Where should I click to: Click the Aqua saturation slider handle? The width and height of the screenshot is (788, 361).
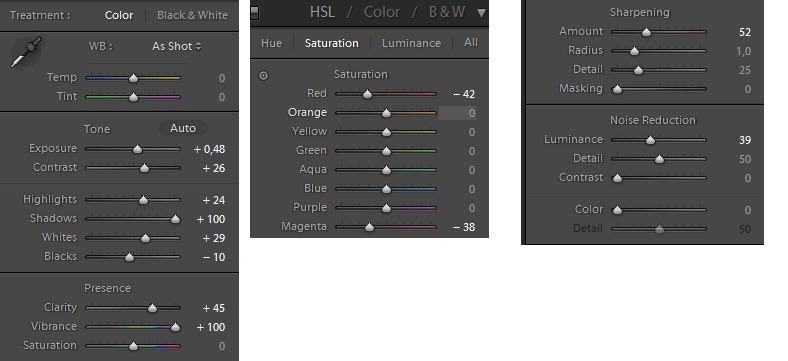click(386, 170)
